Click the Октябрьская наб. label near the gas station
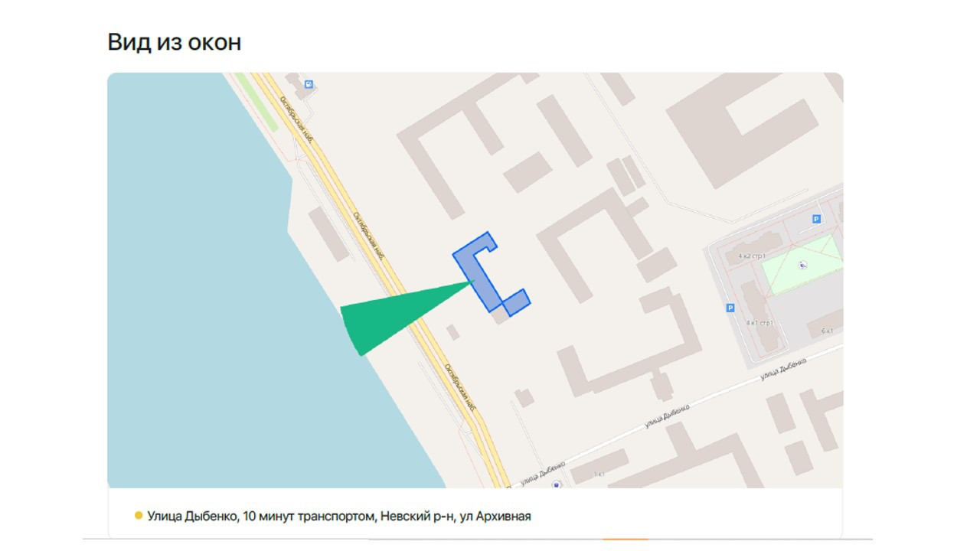This screenshot has height=551, width=980. point(297,120)
